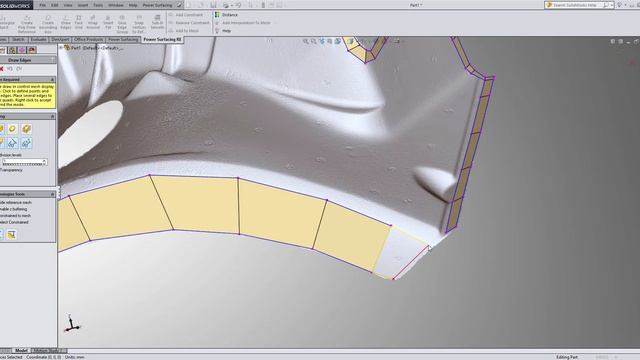Screen dimensions: 640x360
Task: Click Remove Constraint in the ribbon
Action: coord(189,23)
